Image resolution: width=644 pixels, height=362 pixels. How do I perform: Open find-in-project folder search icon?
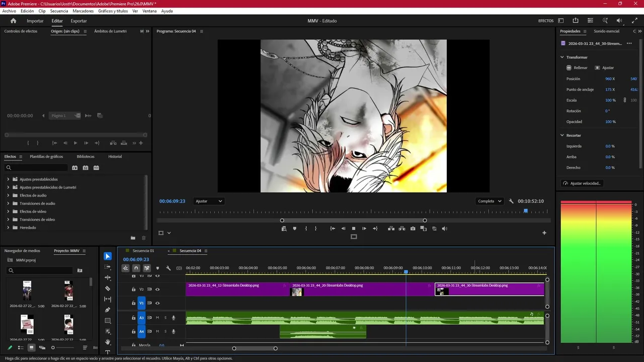pyautogui.click(x=79, y=270)
